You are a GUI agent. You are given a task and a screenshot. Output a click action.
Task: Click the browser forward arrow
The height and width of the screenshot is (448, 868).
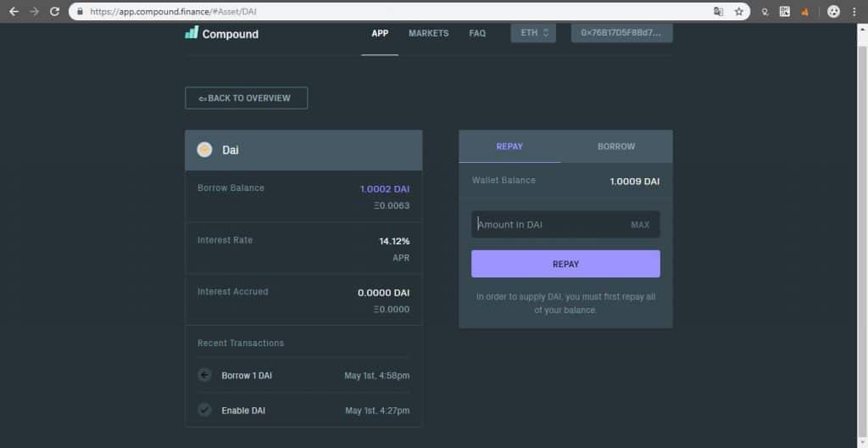(34, 11)
